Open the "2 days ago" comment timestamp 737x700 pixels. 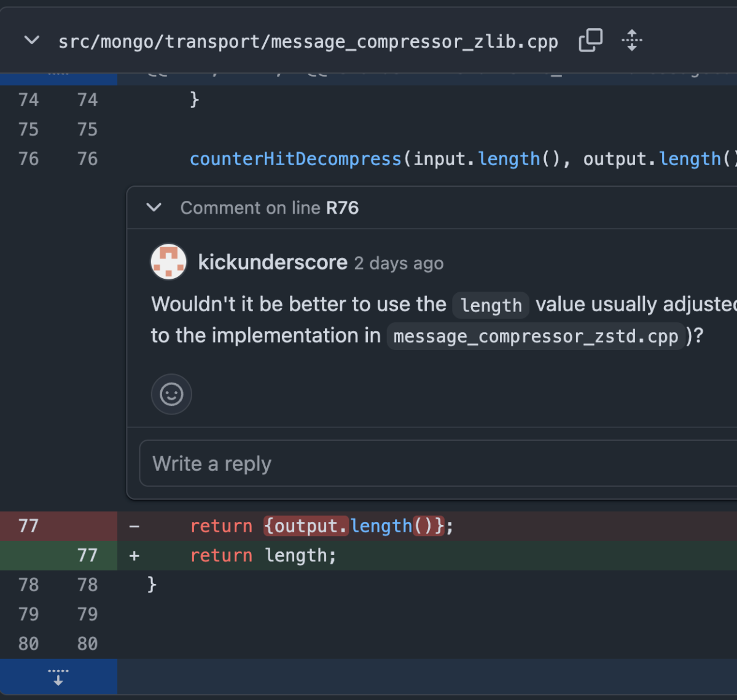click(x=399, y=263)
